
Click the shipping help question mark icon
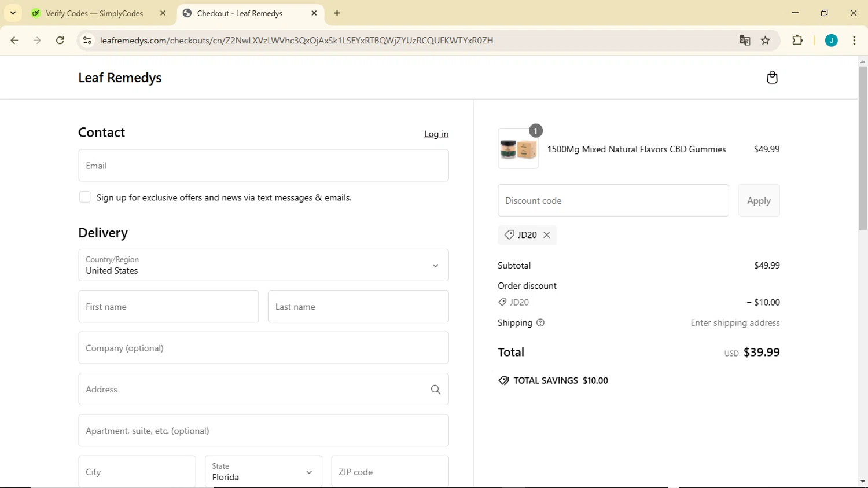[540, 323]
